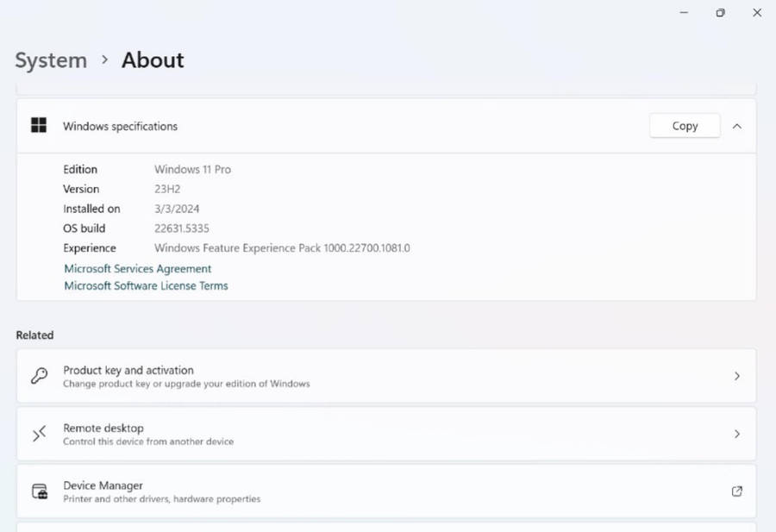Click the chevron on the Remote desktop row
Screen dimensions: 776x532
pos(736,434)
